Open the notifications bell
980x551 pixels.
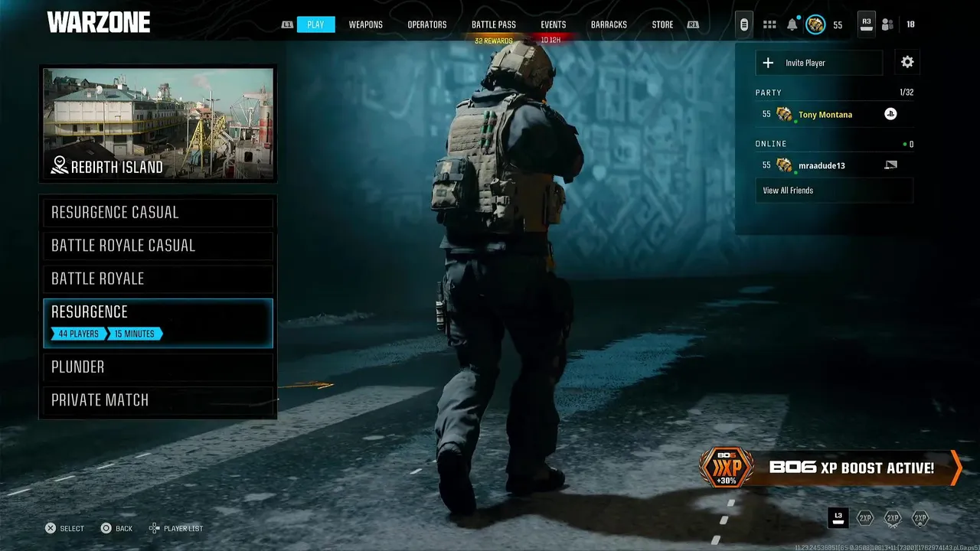tap(792, 24)
